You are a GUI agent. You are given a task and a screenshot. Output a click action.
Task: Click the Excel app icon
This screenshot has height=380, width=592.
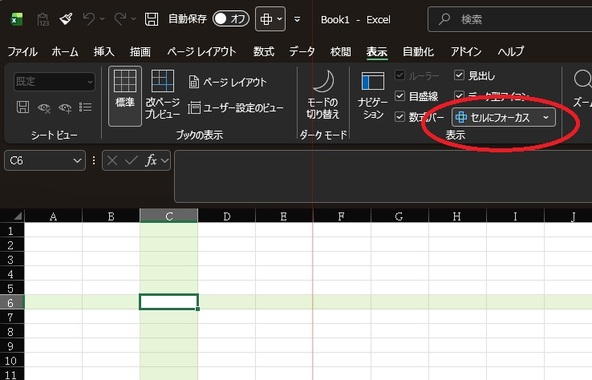point(17,19)
